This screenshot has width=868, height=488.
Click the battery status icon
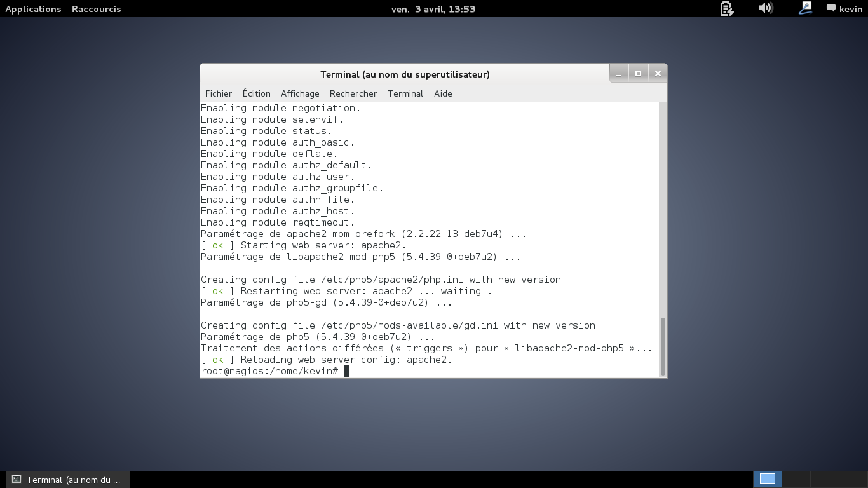(x=727, y=8)
